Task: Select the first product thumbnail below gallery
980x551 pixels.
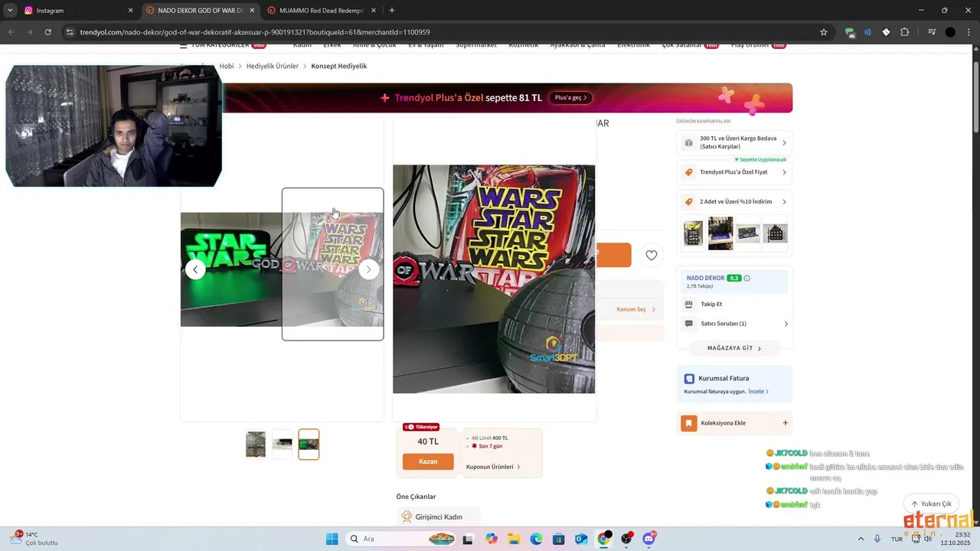Action: click(256, 444)
